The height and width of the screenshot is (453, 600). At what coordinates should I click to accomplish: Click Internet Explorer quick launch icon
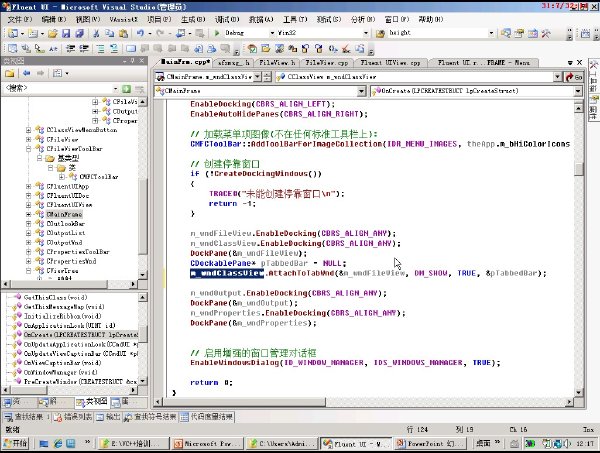[58, 443]
